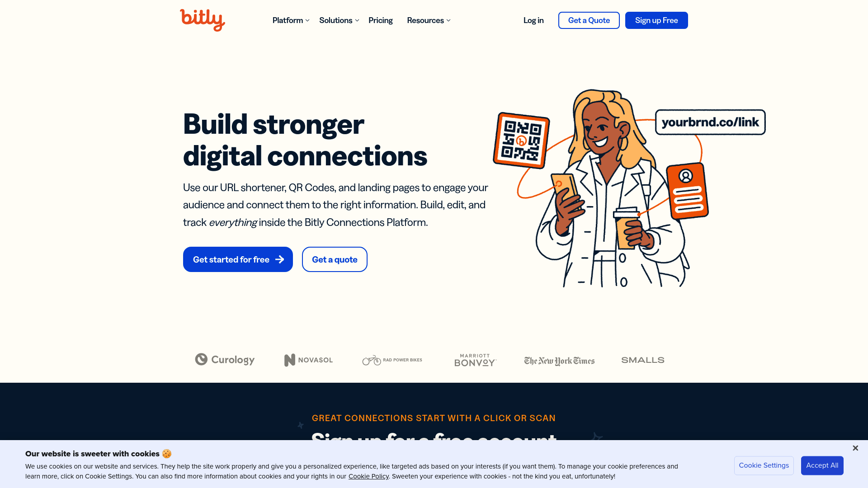Click the Pricing menu item
The image size is (868, 488).
(x=380, y=20)
